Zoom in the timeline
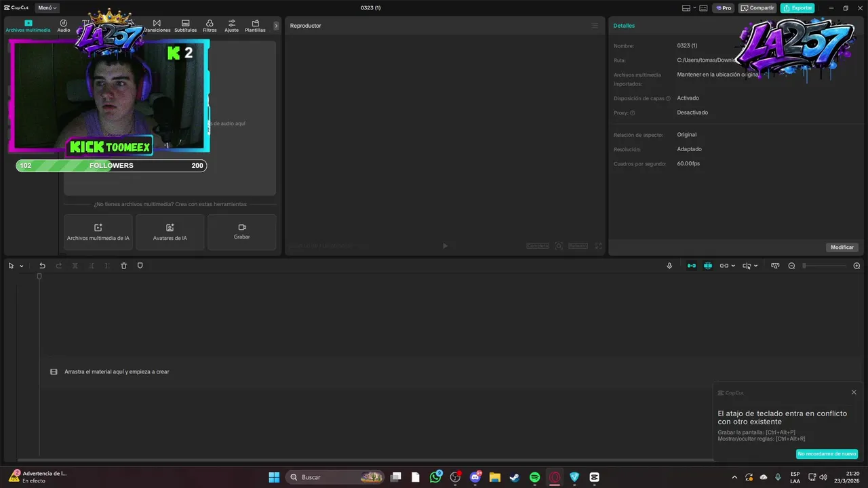The image size is (868, 488). [856, 266]
